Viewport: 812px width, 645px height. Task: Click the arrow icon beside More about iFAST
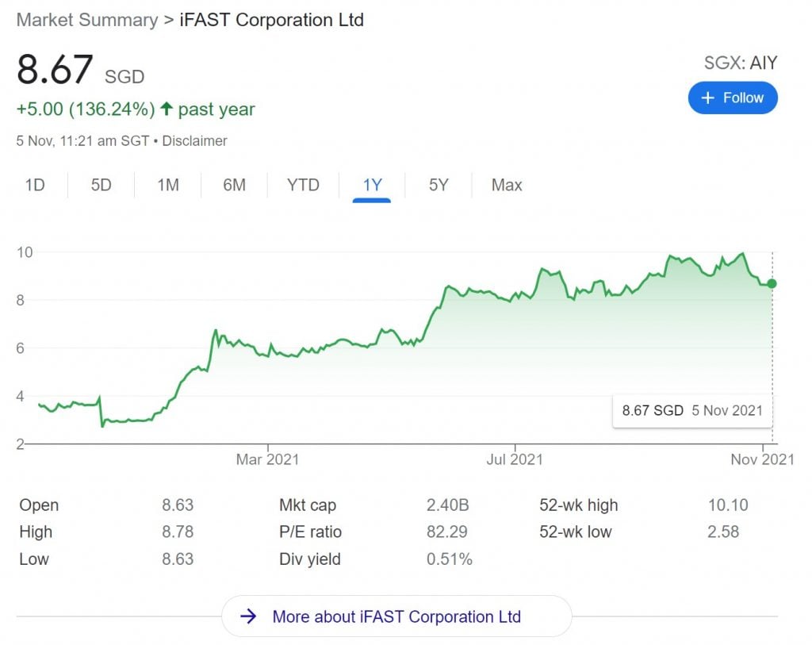tap(248, 616)
